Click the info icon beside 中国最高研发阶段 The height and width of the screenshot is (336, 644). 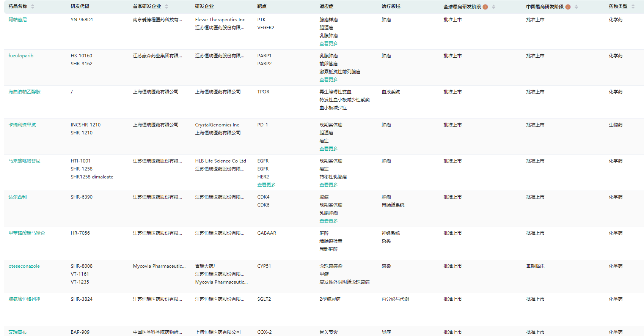pos(568,7)
